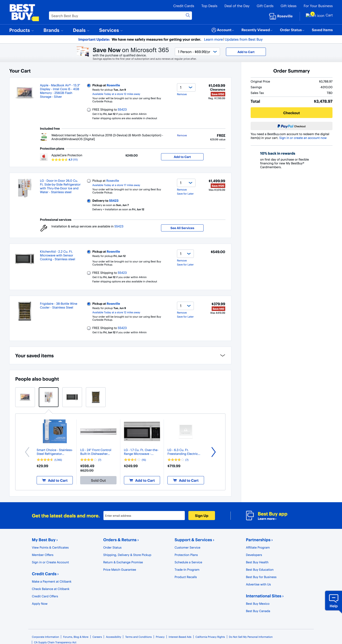Screen dimensions: 342x644
Task: Select Pickup at Roseville for LG refrigerator
Action: 89,181
